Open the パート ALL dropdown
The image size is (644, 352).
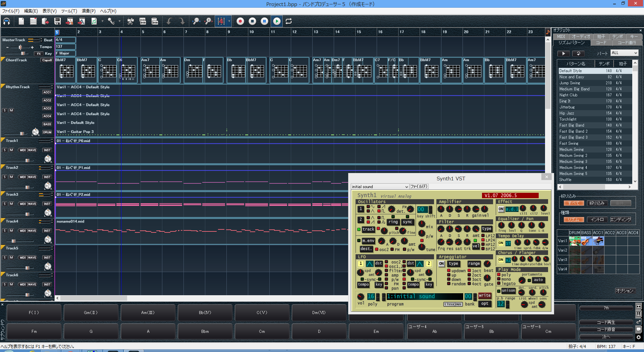tap(624, 53)
